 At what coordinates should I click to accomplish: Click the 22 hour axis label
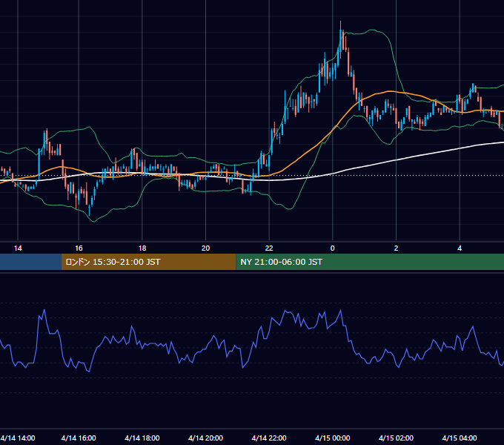269,248
